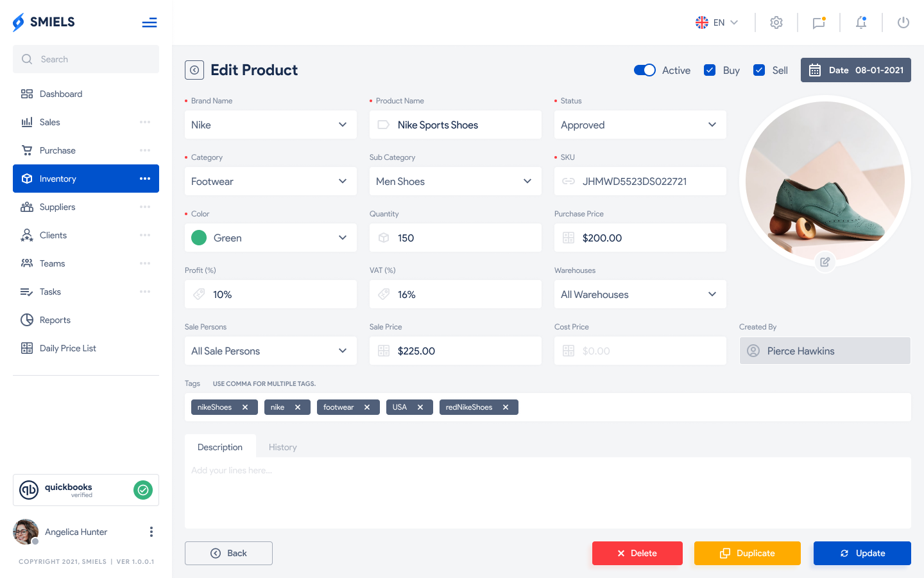Image resolution: width=924 pixels, height=578 pixels.
Task: Click the SKU input field
Action: [640, 181]
